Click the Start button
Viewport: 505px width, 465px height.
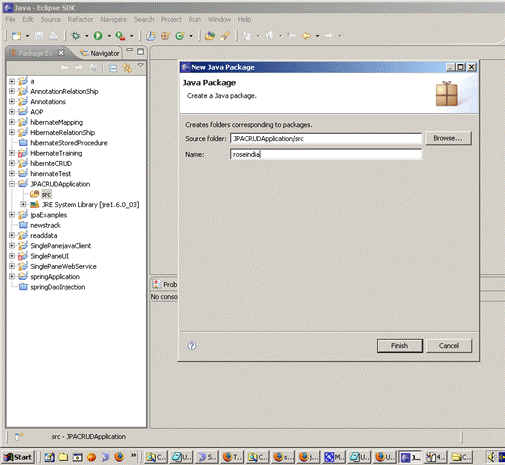(x=18, y=457)
